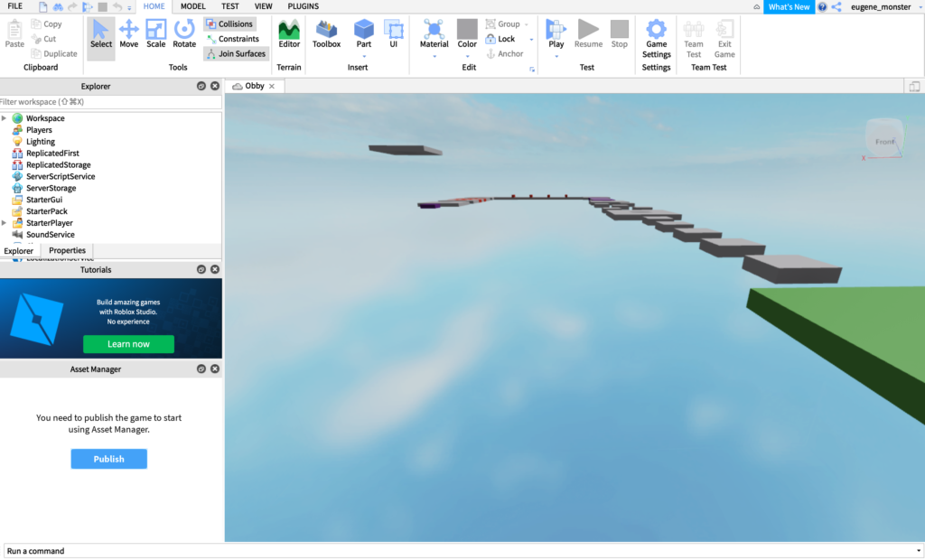Click the Publish button
Image resolution: width=925 pixels, height=560 pixels.
pos(109,459)
